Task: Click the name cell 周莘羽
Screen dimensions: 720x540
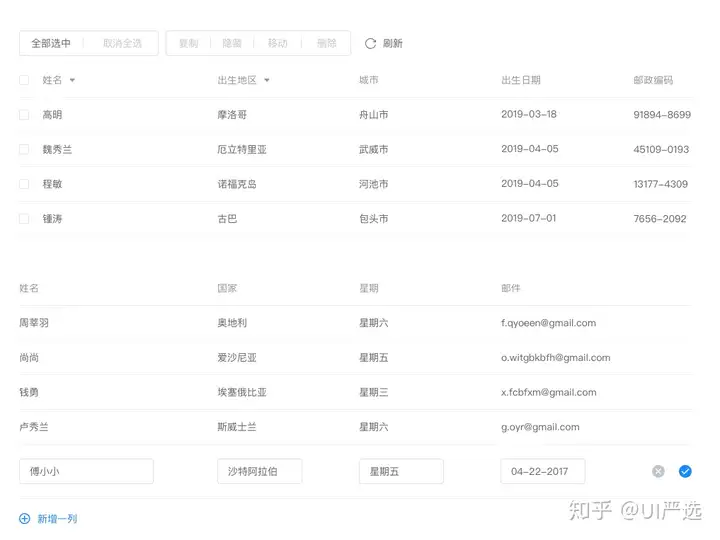Action: pos(34,323)
